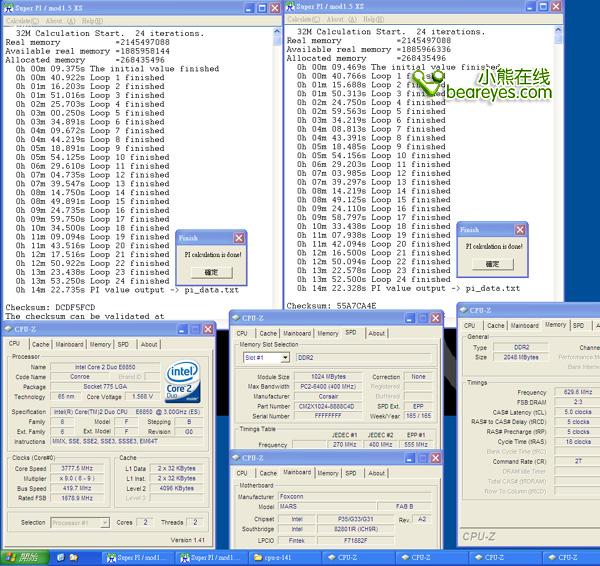This screenshot has width=600, height=566.
Task: Minimize the CPU-Z CPU tab window
Action: click(183, 329)
